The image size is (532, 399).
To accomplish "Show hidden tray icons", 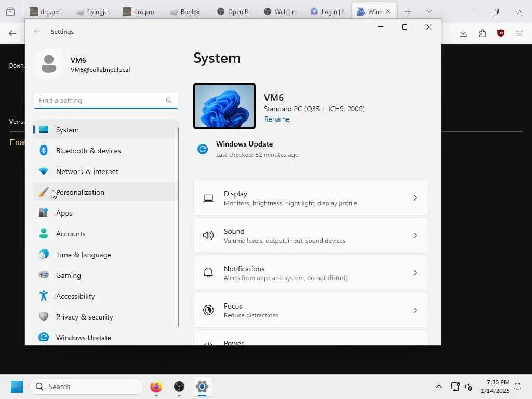I will [438, 387].
